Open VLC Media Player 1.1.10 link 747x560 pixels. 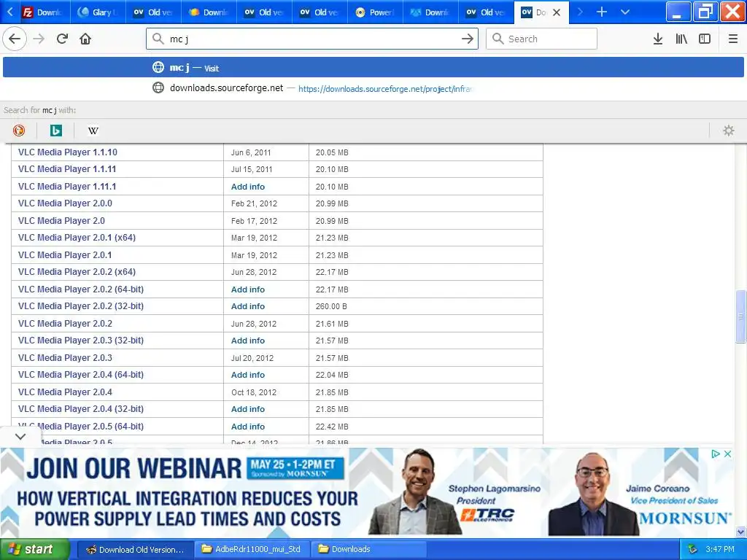[x=68, y=152]
